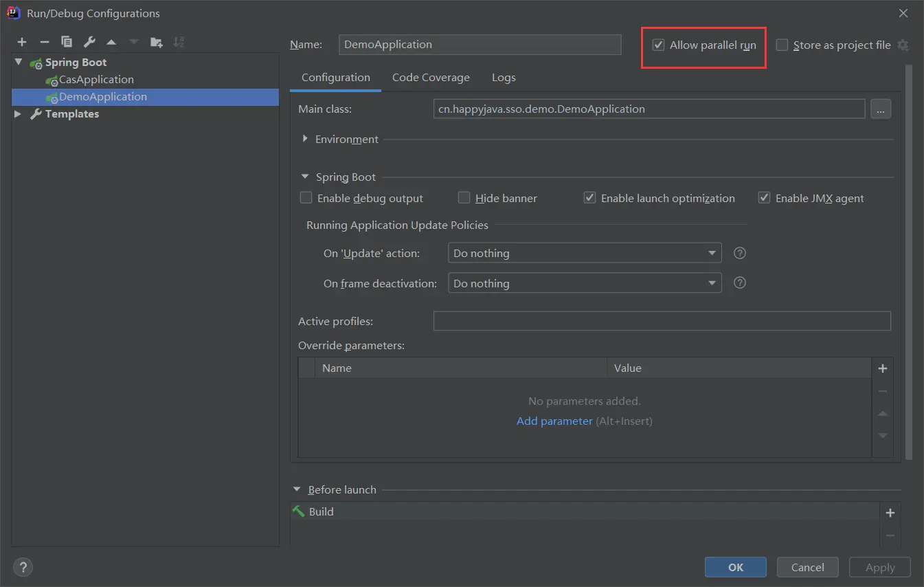Image resolution: width=924 pixels, height=587 pixels.
Task: Remove the selected configuration with minus icon
Action: (x=44, y=43)
